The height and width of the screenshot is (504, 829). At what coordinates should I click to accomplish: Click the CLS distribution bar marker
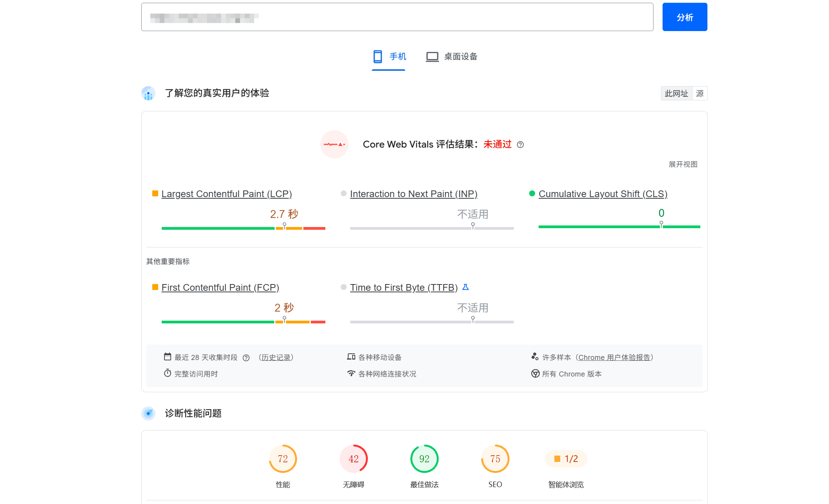point(661,224)
